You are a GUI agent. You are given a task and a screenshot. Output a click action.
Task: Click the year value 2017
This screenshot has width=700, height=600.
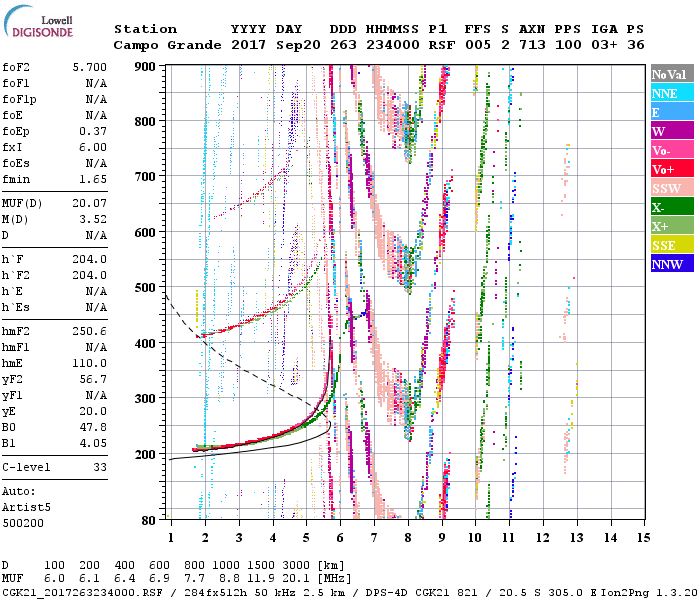(x=249, y=45)
